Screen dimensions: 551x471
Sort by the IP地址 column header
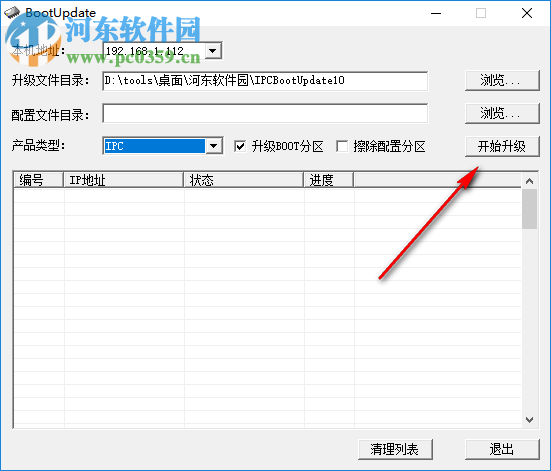coord(124,180)
